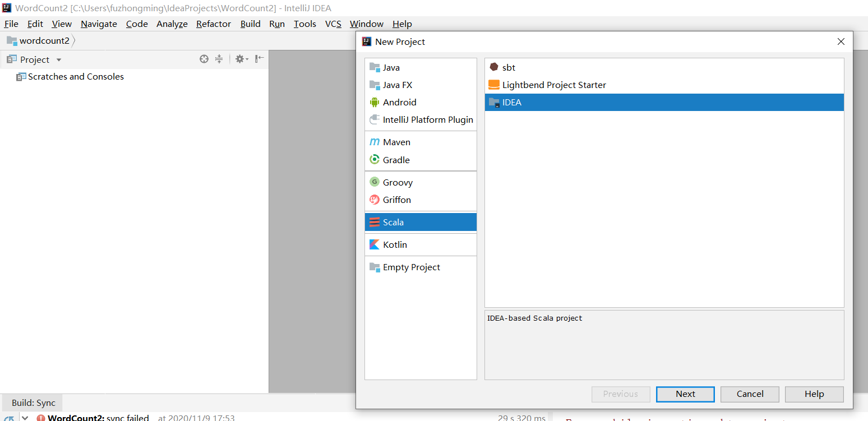Select the Android project type
This screenshot has width=868, height=421.
point(399,102)
